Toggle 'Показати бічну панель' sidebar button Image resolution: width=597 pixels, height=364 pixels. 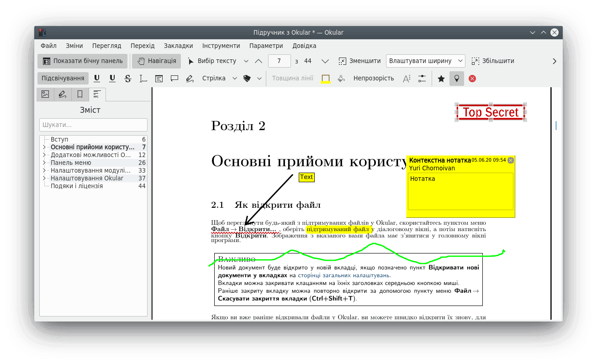pyautogui.click(x=83, y=61)
